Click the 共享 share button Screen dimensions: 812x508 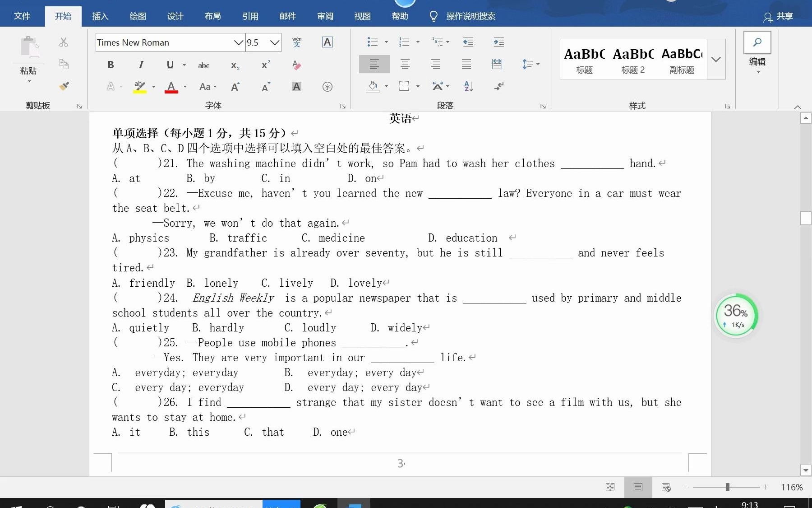coord(779,17)
